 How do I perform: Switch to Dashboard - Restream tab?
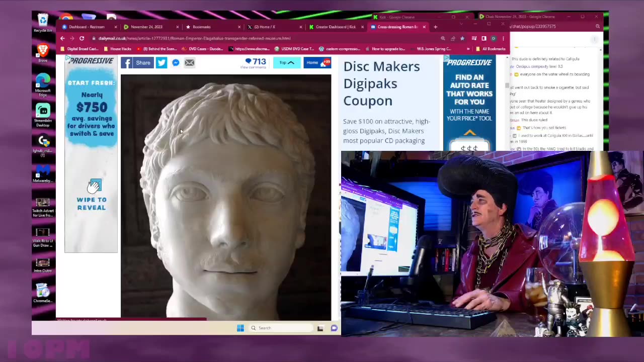pyautogui.click(x=89, y=27)
